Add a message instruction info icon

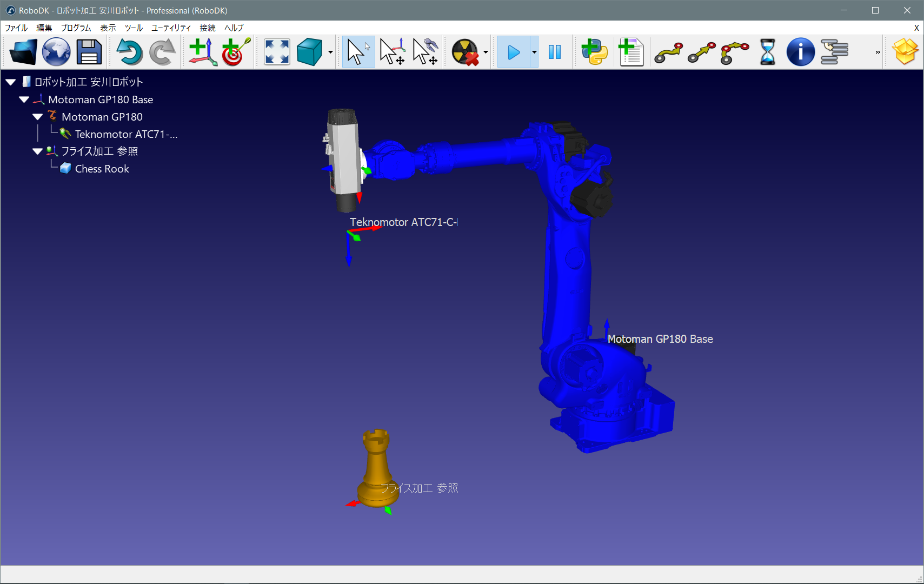(801, 52)
